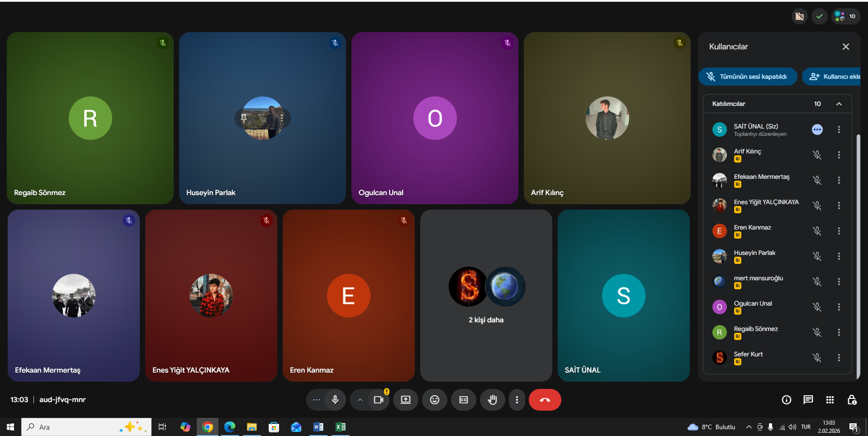This screenshot has height=436, width=868.
Task: Collapse the Katılımcılar section
Action: point(839,104)
